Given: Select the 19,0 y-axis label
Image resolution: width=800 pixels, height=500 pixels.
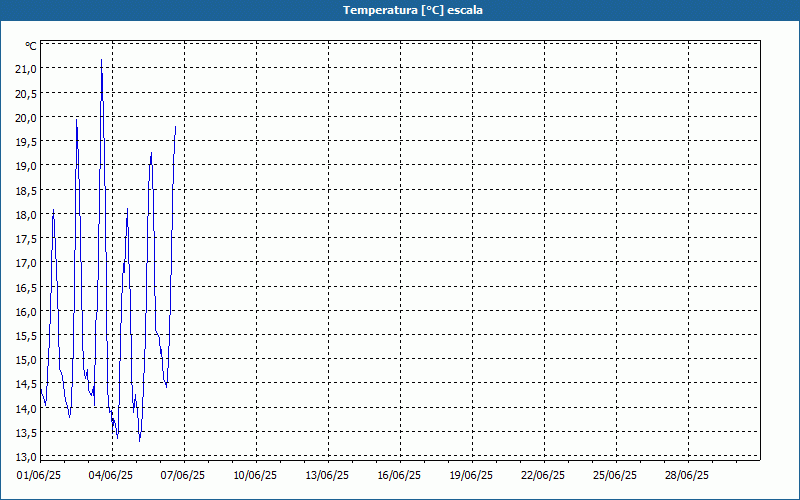Looking at the screenshot, I should 26,166.
